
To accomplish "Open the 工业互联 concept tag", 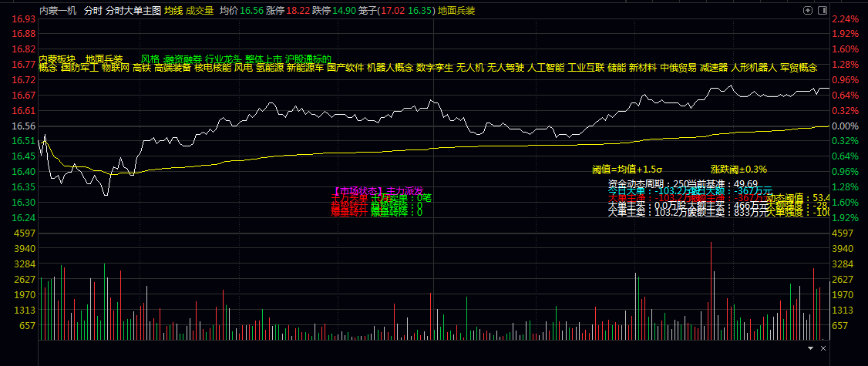I will coord(586,68).
